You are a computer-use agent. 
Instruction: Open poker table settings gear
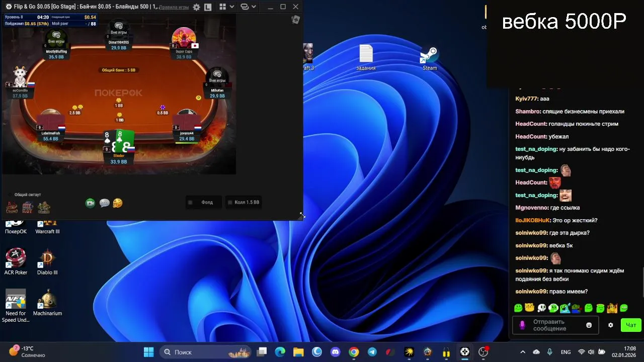coord(196,7)
